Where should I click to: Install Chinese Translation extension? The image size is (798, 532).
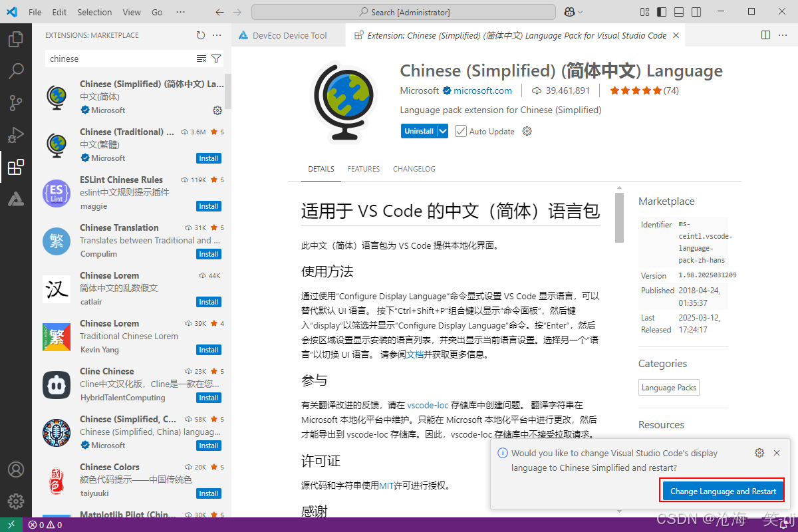(209, 254)
